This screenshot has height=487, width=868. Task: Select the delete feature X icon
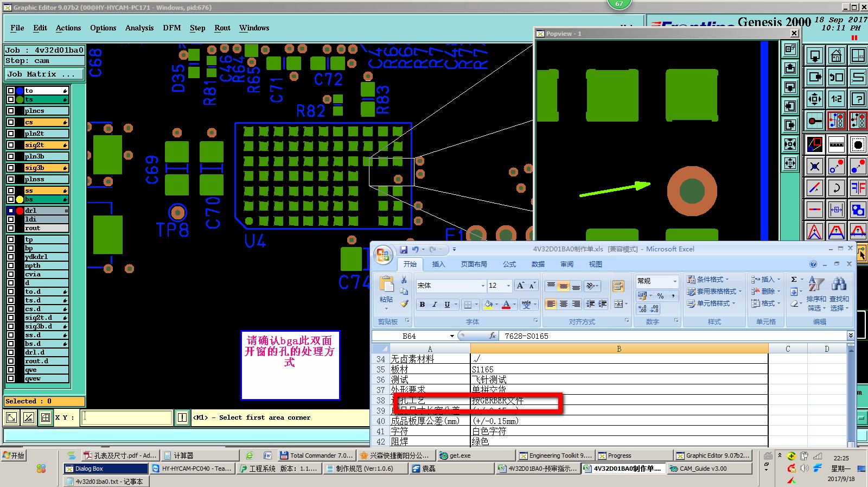coord(814,166)
